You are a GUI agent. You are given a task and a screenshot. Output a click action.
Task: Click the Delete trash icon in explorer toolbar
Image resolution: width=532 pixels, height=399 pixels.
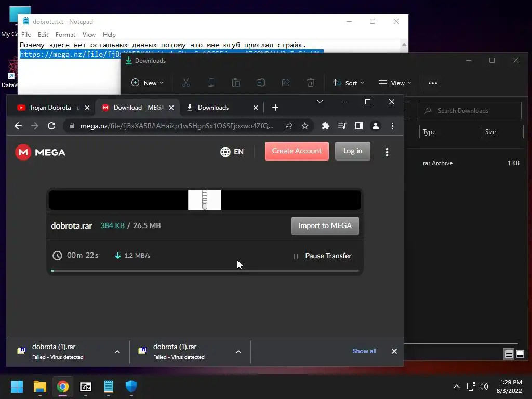click(311, 83)
